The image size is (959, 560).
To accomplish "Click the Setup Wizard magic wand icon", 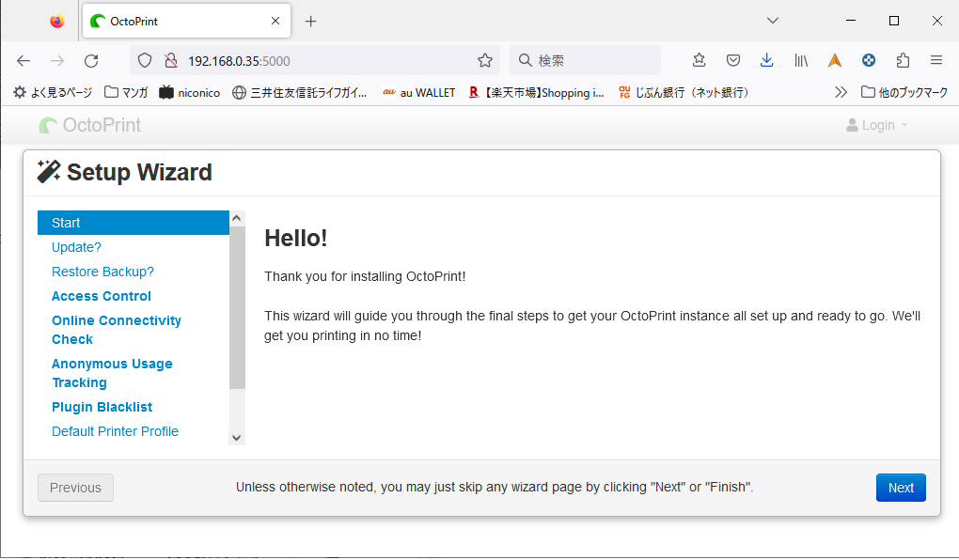I will 49,172.
